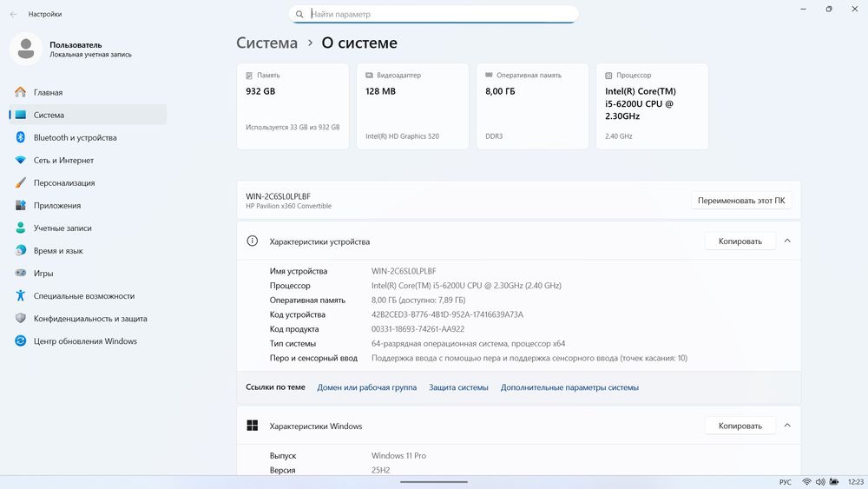Click the info icon next to Характеристики устройства
Viewport: 868px width, 489px height.
(252, 241)
